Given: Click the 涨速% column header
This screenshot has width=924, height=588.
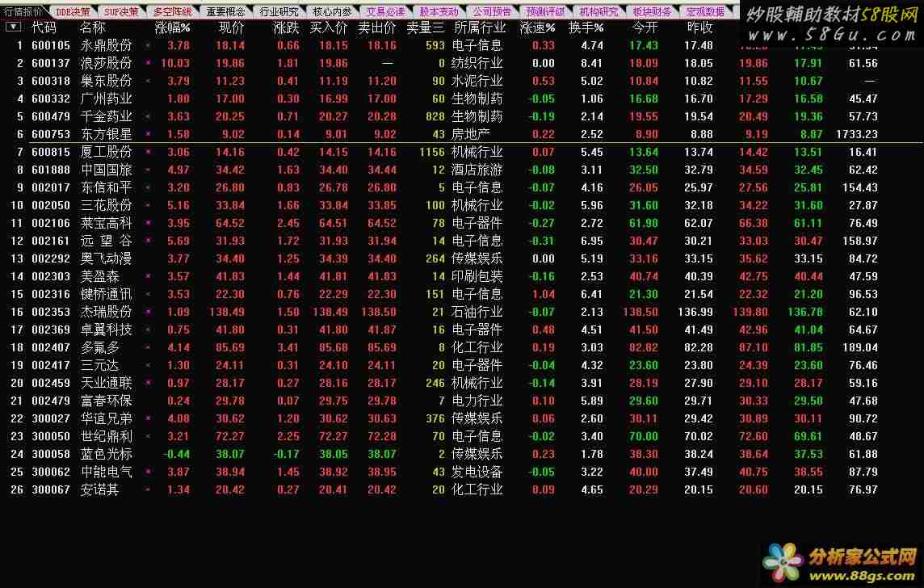Looking at the screenshot, I should tap(537, 27).
